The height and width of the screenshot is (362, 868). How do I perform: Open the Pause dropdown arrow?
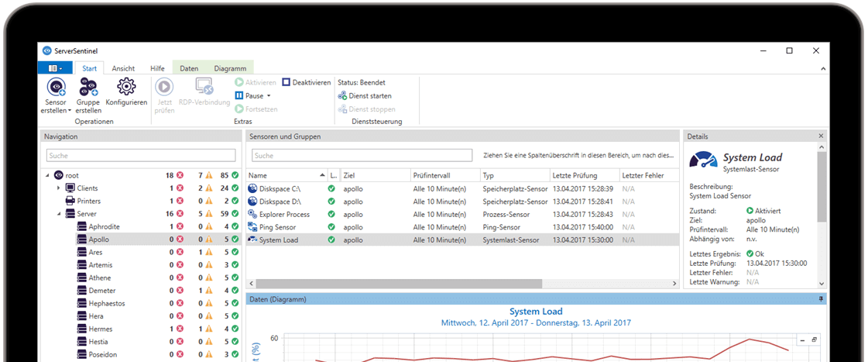269,96
